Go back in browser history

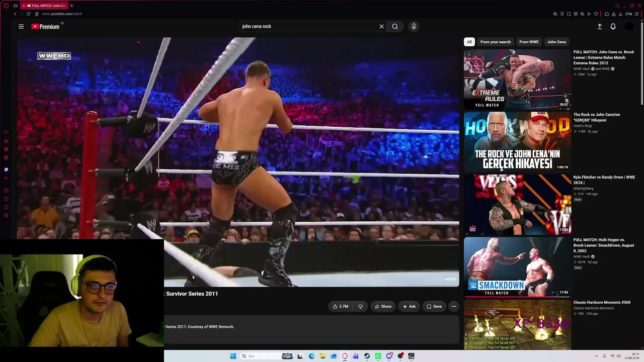[15, 14]
